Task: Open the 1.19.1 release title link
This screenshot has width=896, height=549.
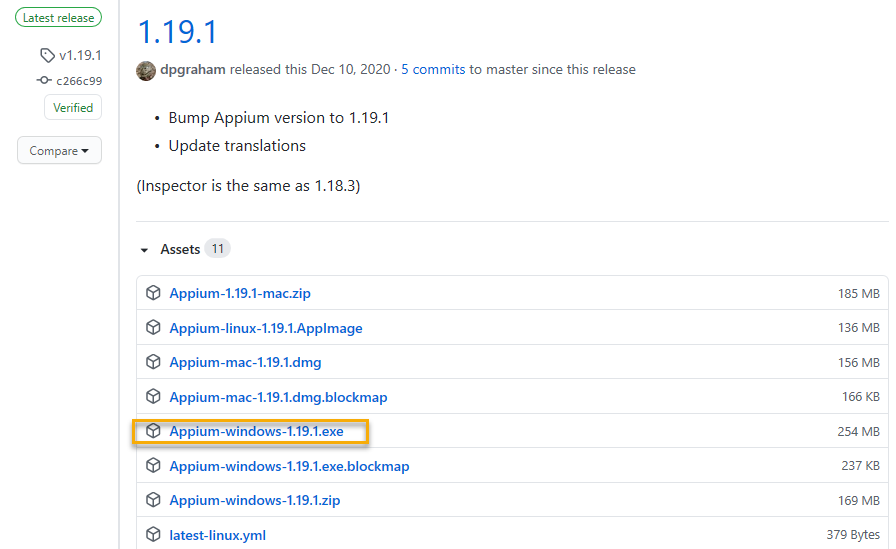Action: (178, 32)
